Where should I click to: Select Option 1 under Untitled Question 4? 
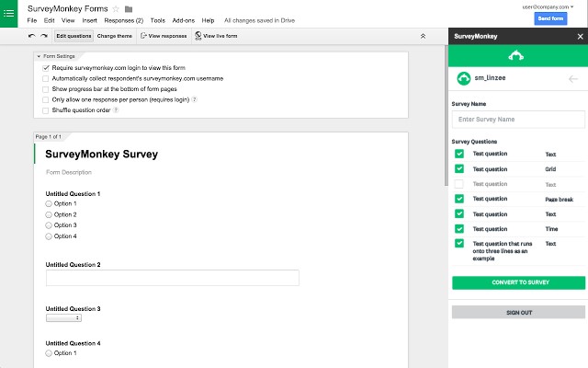(49, 353)
